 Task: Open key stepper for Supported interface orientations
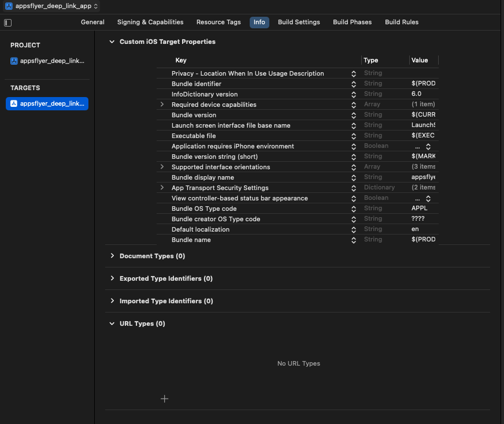tap(354, 168)
